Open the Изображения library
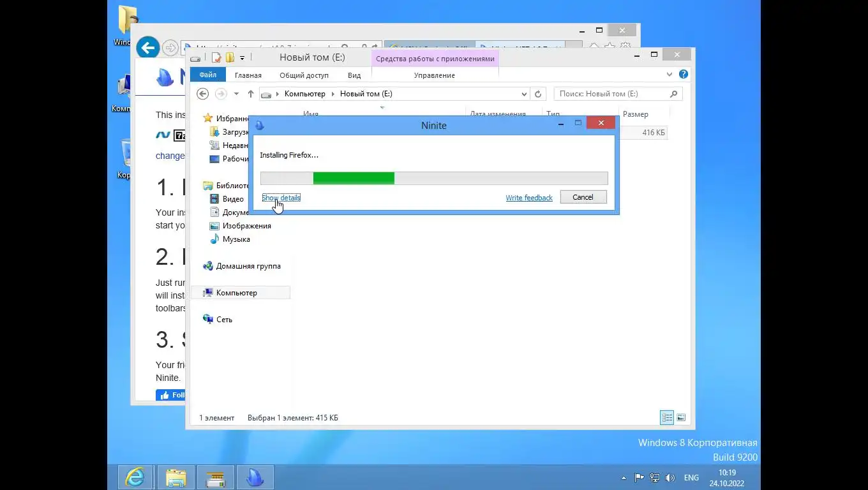Image resolution: width=868 pixels, height=490 pixels. click(x=241, y=226)
